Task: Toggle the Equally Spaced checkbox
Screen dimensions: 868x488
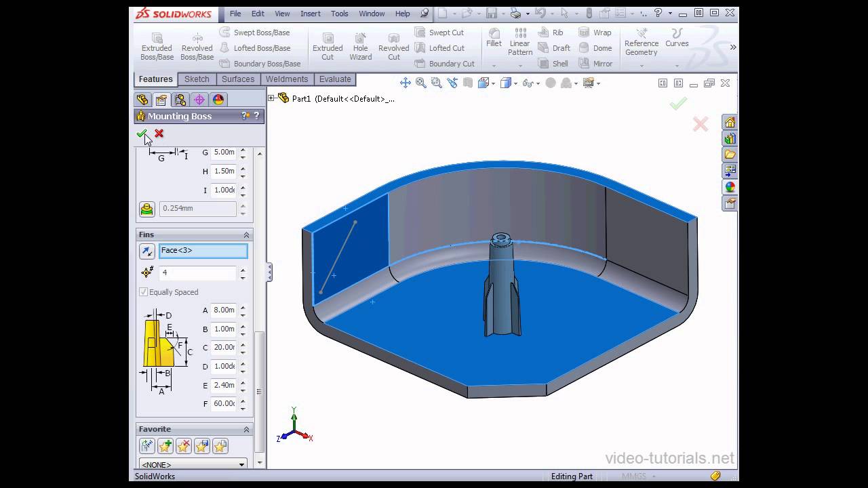Action: pyautogui.click(x=143, y=292)
